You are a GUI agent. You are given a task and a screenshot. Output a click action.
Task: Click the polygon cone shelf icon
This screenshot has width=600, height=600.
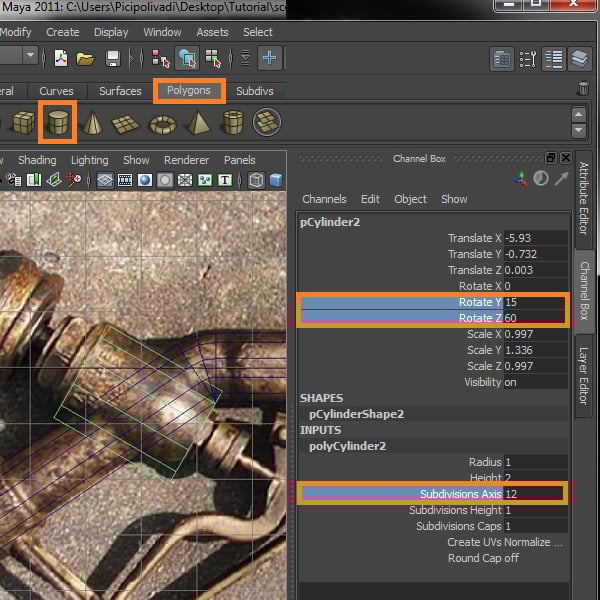click(92, 123)
